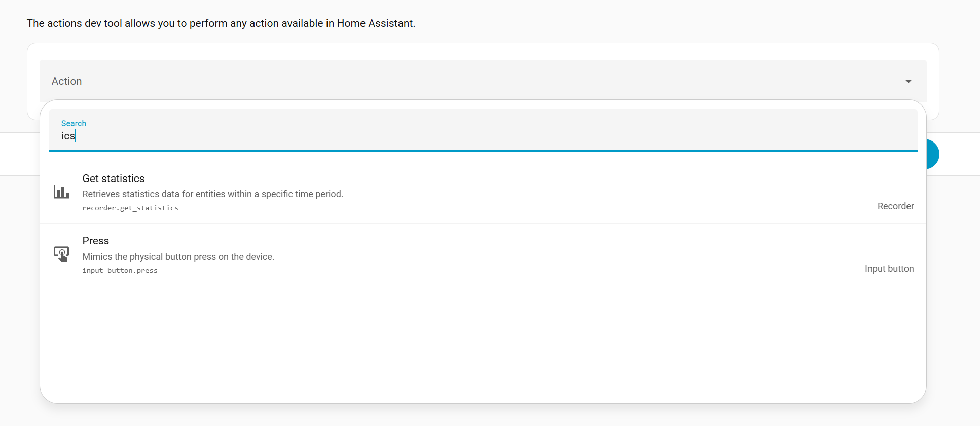
Task: Click the bar chart icon for Get statistics
Action: (x=61, y=192)
